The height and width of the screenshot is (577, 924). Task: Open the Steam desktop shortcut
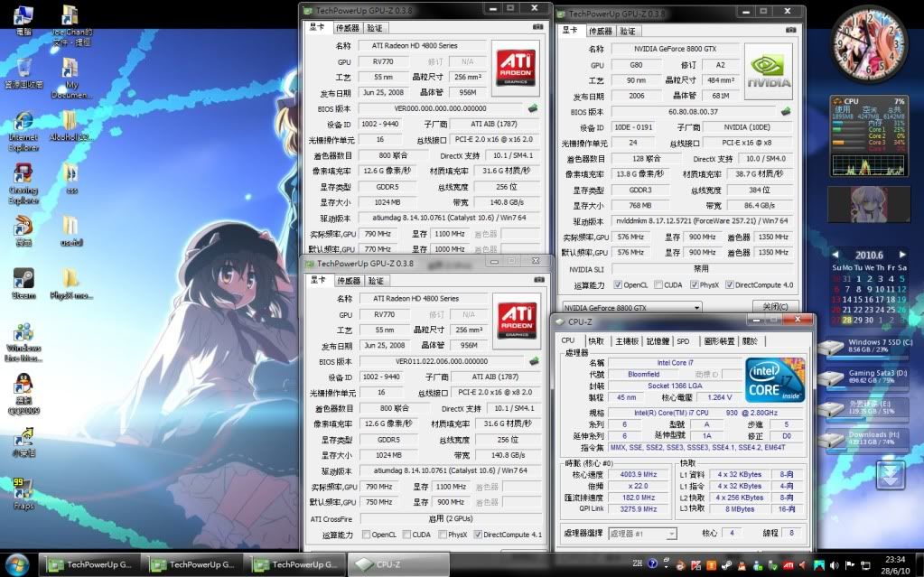(x=23, y=280)
